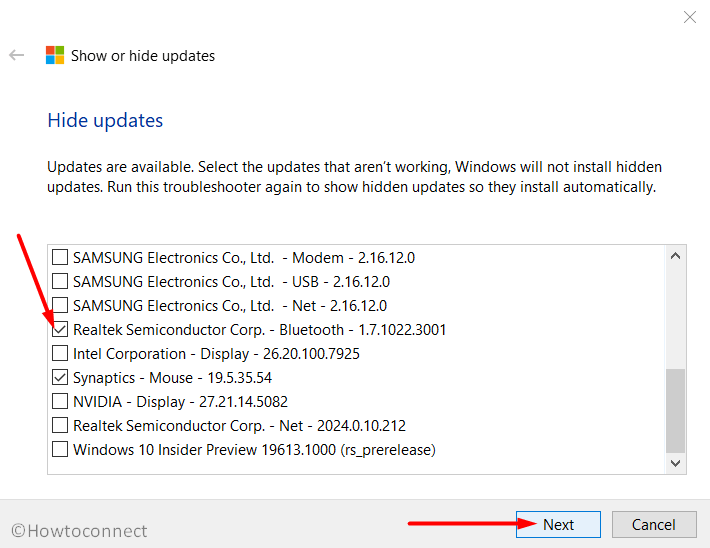The width and height of the screenshot is (710, 548).
Task: Click the 'Show or hide updates' title text
Action: point(143,56)
